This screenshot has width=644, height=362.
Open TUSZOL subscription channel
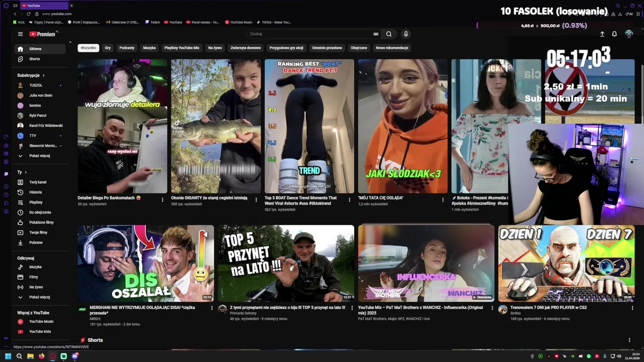coord(40,85)
